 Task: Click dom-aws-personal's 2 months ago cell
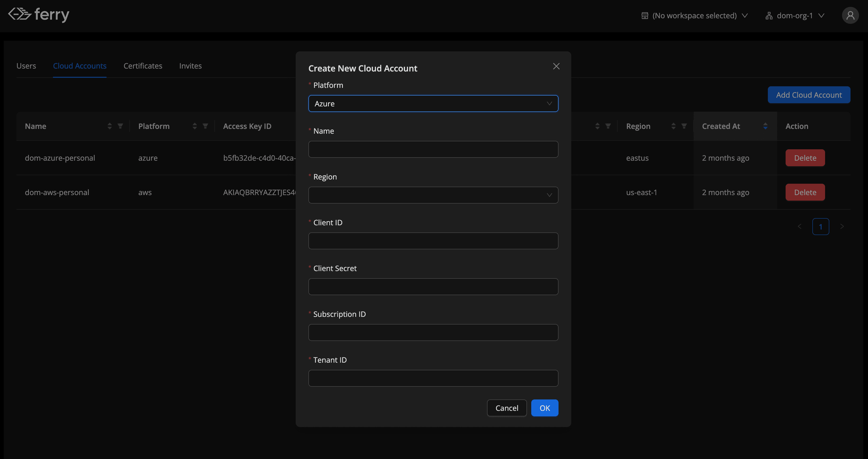click(x=725, y=192)
